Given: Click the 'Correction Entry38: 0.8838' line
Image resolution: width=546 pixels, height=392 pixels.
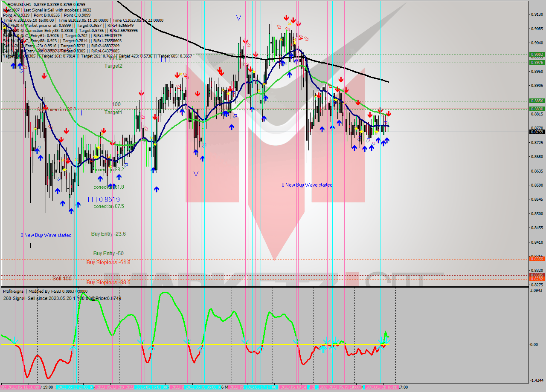Looking at the screenshot, I should (x=70, y=30).
